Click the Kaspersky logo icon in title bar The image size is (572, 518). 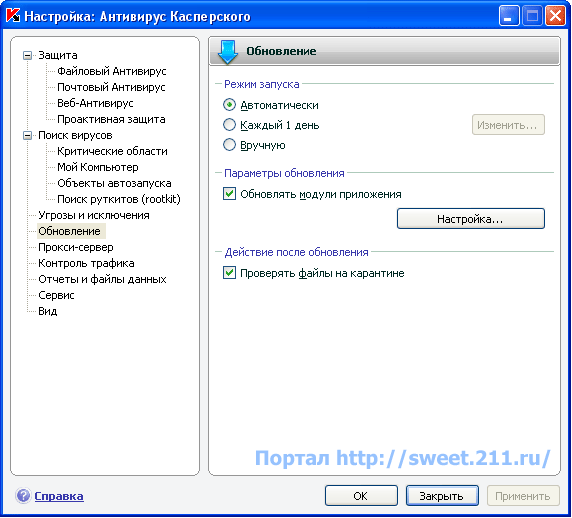[13, 16]
